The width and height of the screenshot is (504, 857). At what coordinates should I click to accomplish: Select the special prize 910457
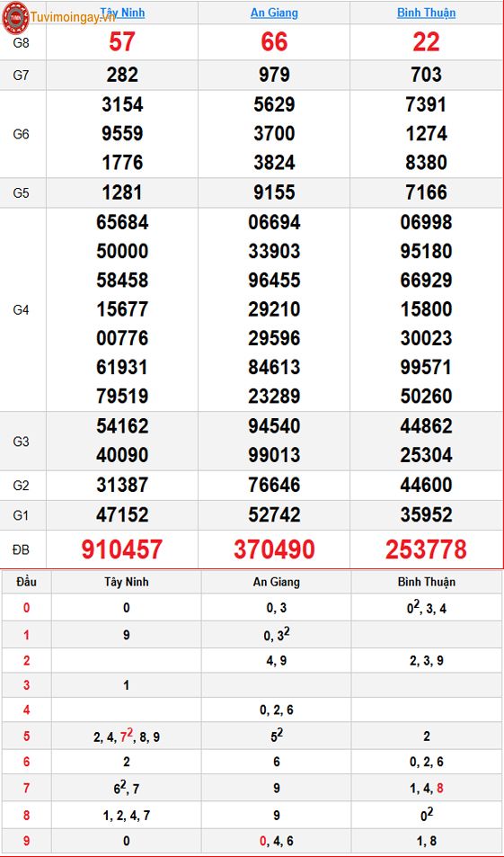[122, 549]
